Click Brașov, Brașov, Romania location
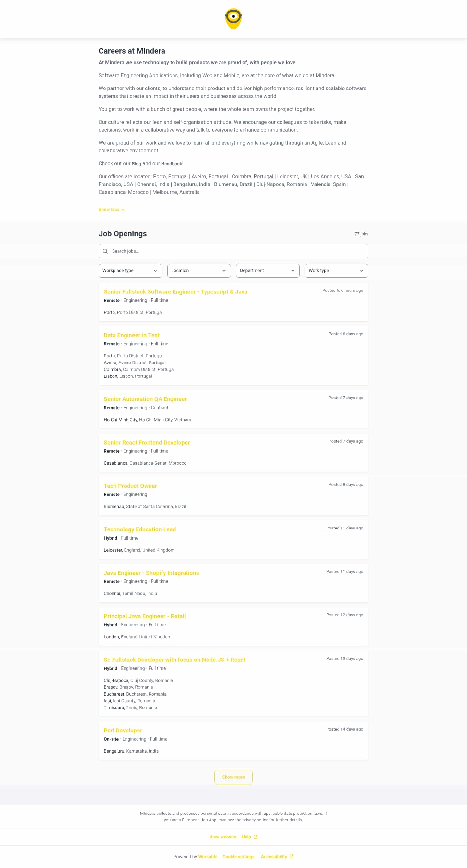Screen dimensions: 467x868 pos(128,687)
